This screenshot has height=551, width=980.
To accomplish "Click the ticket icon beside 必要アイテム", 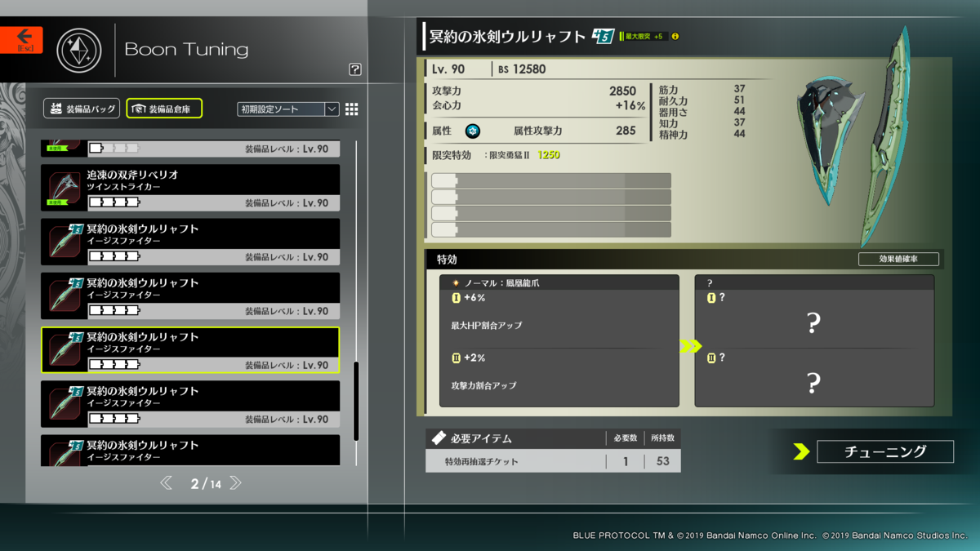I will point(439,438).
